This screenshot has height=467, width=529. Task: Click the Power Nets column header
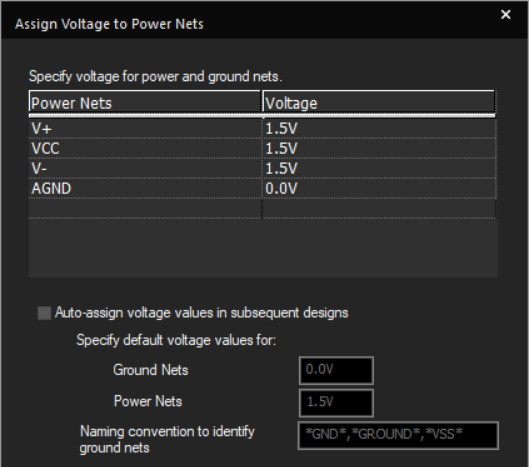point(145,102)
